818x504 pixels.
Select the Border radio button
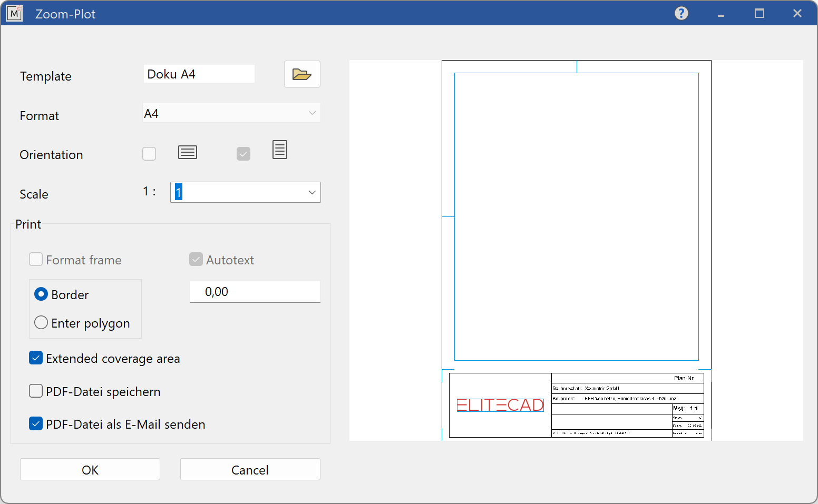tap(41, 294)
